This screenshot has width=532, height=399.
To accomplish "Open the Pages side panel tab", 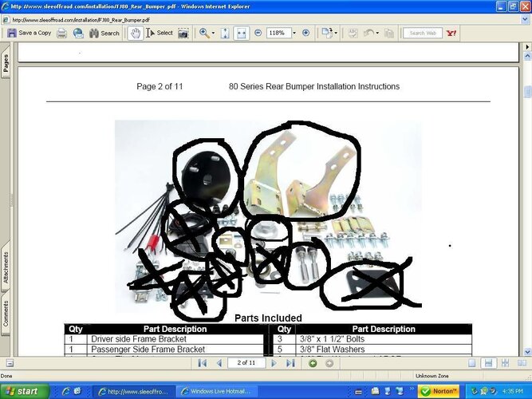I will 6,64.
